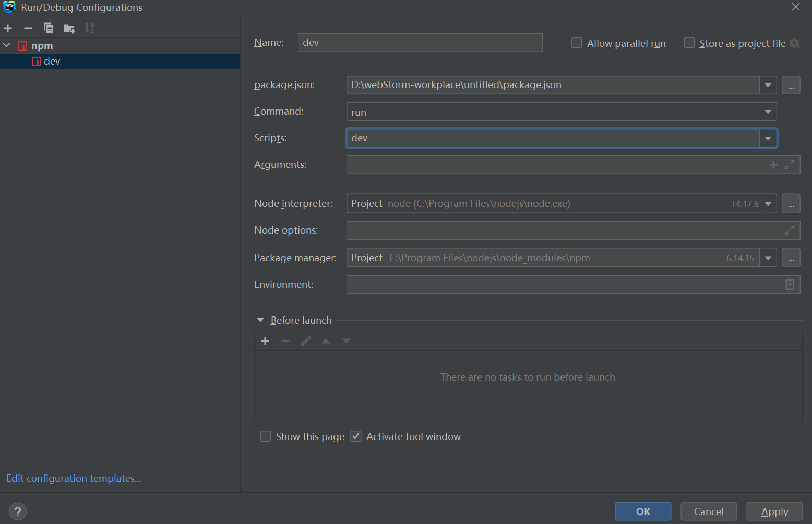Image resolution: width=812 pixels, height=524 pixels.
Task: Browse for package.json with the ellipsis button
Action: pyautogui.click(x=791, y=86)
